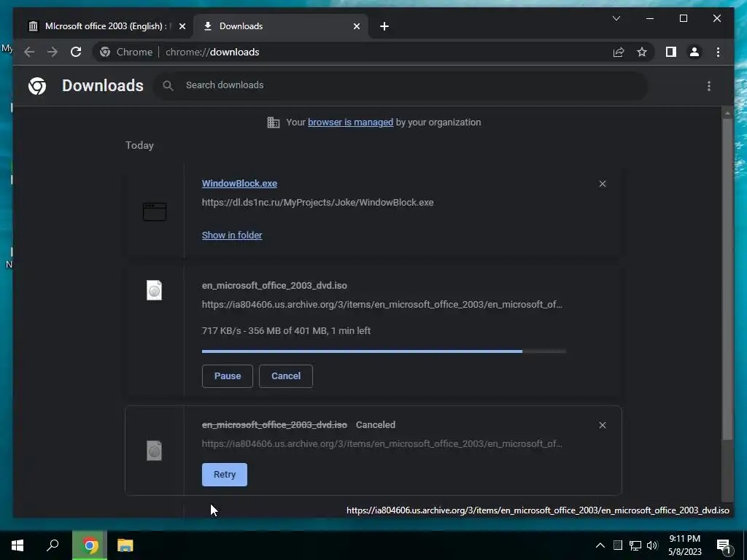Bookmark this tab with the star icon
The image size is (747, 560).
tap(642, 52)
